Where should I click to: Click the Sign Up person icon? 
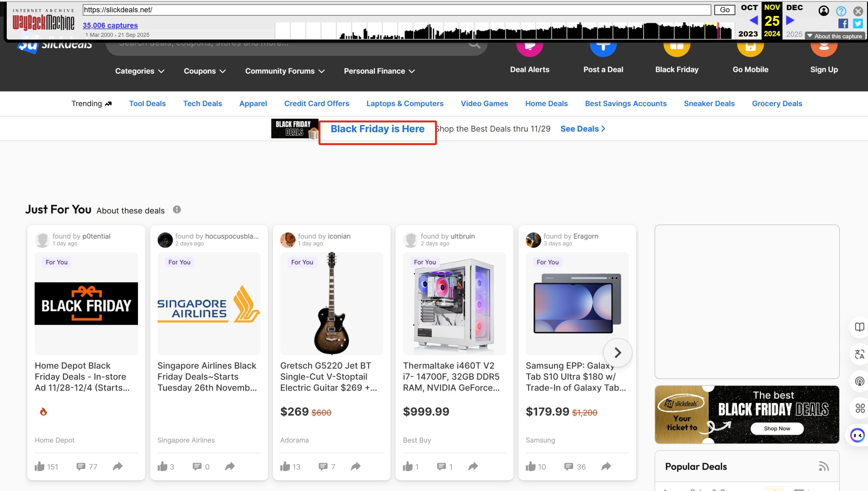pos(824,48)
